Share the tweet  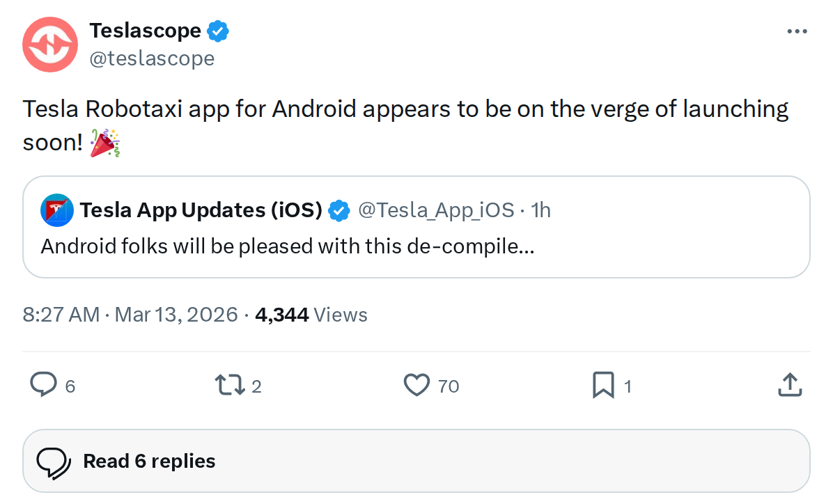[x=790, y=383]
